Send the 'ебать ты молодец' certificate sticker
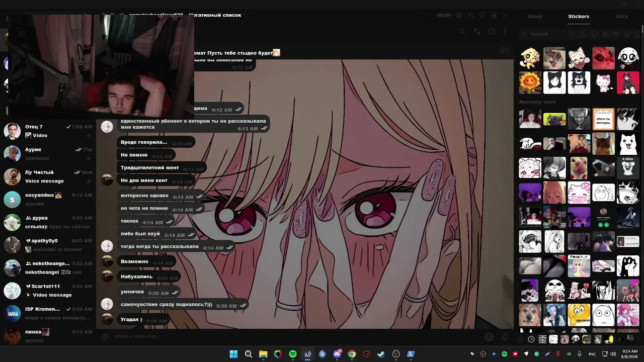 coord(603,119)
